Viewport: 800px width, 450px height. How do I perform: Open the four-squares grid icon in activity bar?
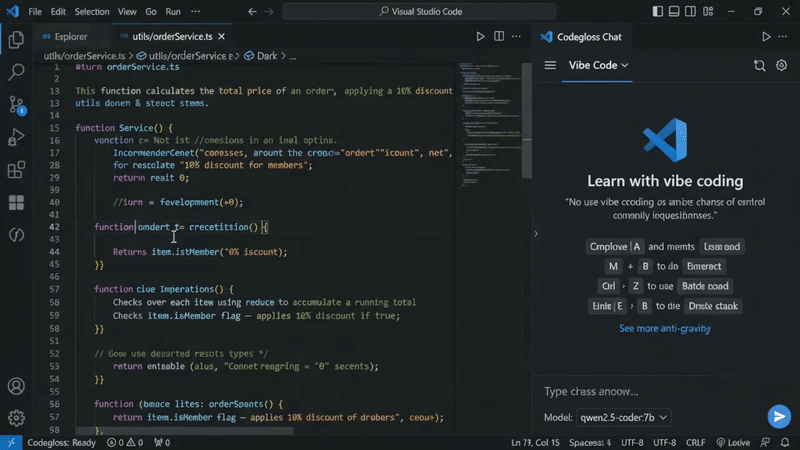pyautogui.click(x=16, y=203)
